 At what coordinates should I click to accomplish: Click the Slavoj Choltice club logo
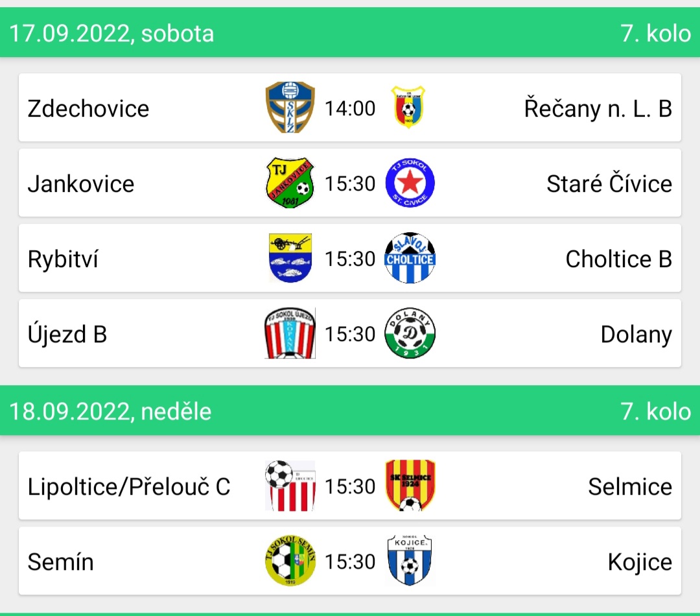410,258
